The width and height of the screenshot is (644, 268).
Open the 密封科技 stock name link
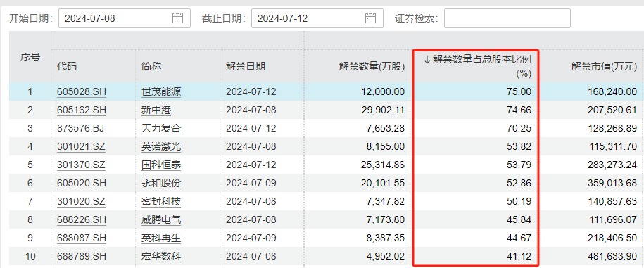(x=161, y=201)
